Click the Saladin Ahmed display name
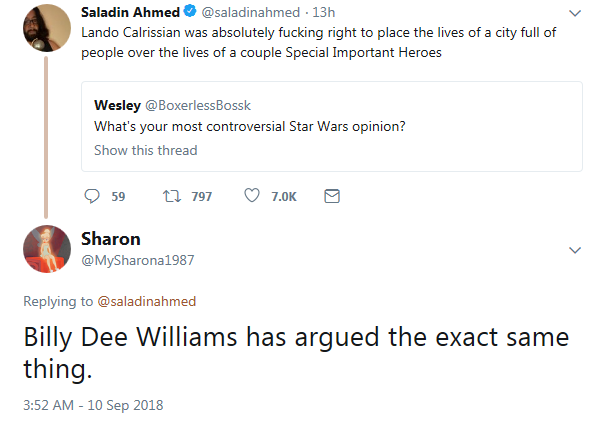 (128, 12)
